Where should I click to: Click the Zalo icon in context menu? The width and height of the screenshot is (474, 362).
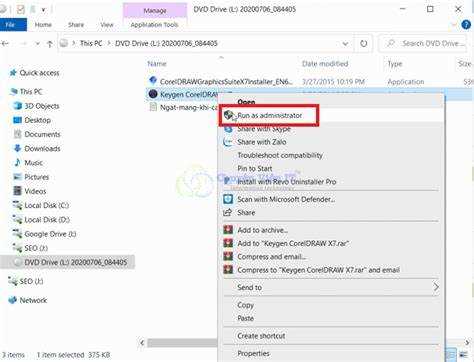(x=228, y=142)
